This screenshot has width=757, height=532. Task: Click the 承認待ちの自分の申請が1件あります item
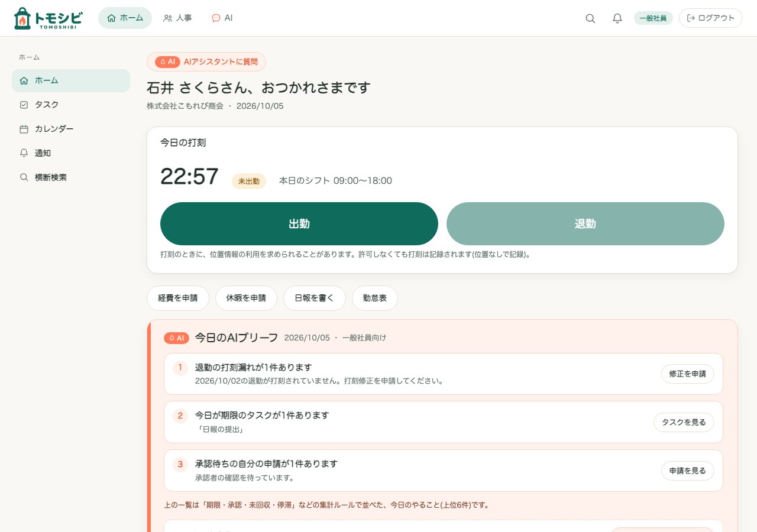(x=444, y=471)
